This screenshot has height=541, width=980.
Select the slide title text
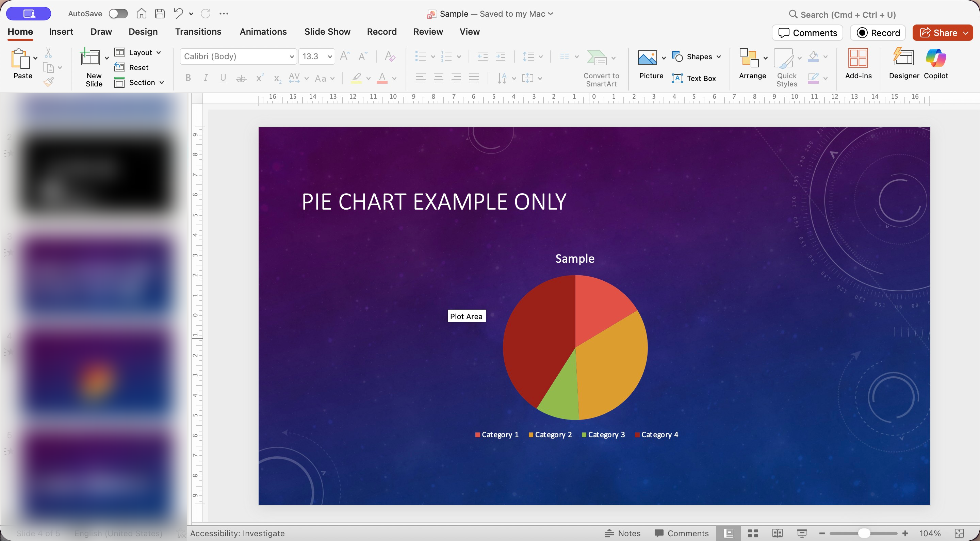(x=434, y=202)
